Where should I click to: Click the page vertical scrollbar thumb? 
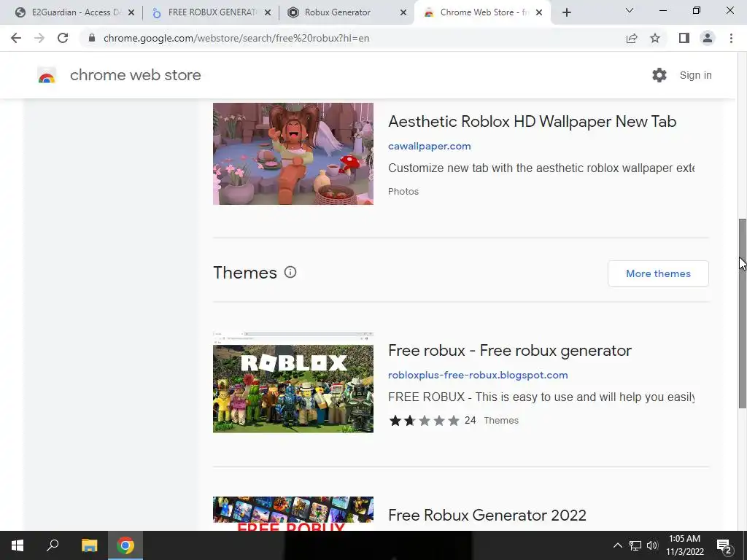[x=742, y=313]
